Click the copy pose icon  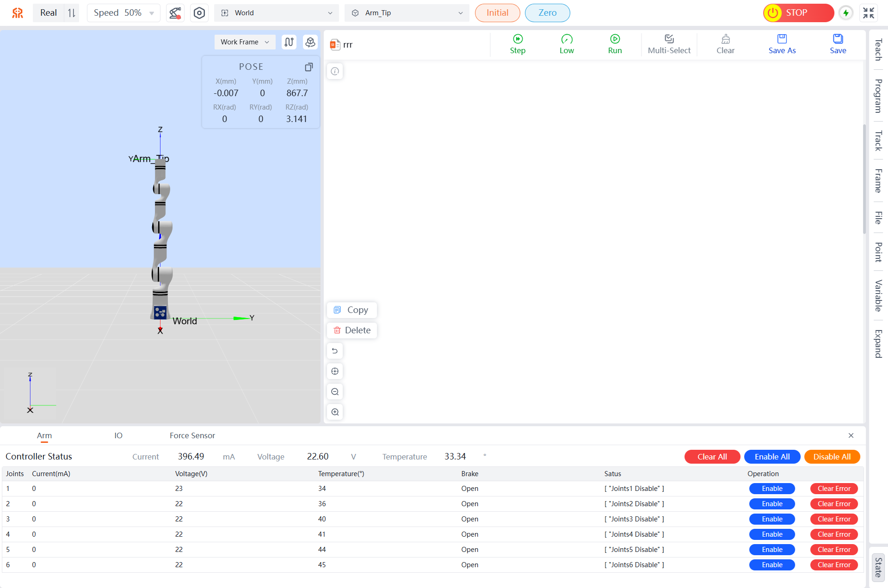point(309,67)
